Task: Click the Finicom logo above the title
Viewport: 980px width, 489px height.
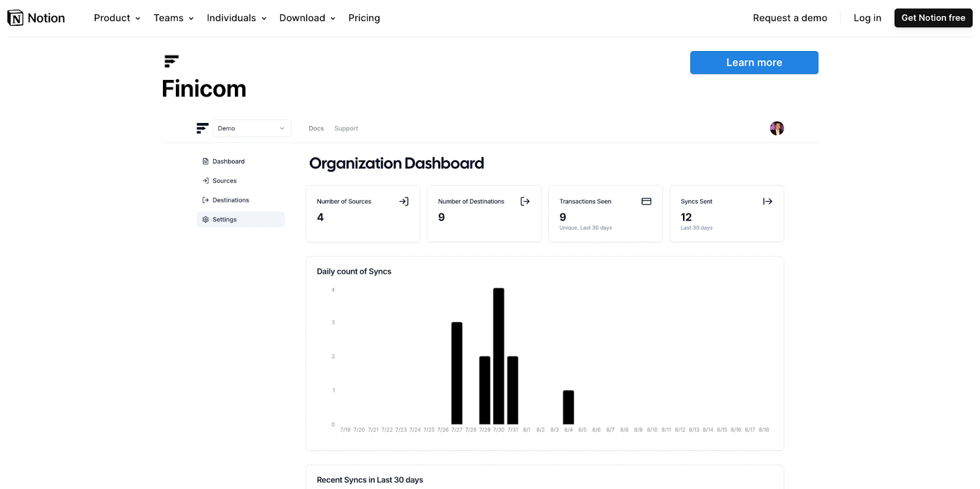Action: point(172,61)
